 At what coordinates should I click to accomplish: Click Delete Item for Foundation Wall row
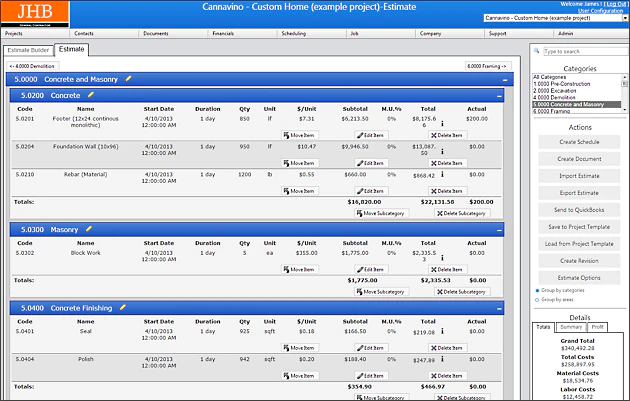[x=447, y=163]
